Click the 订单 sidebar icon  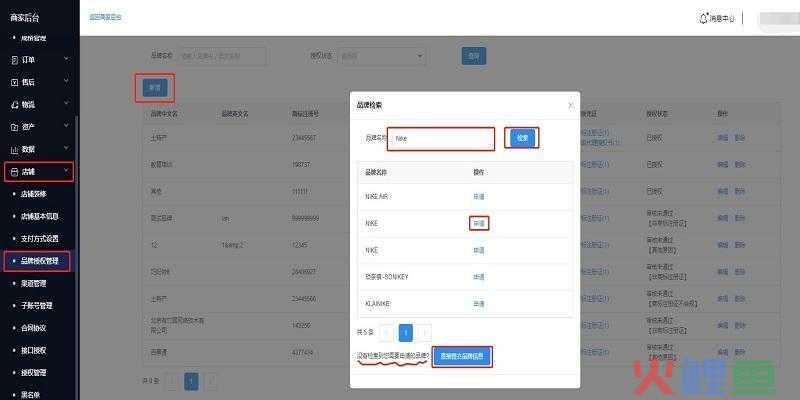[x=13, y=60]
